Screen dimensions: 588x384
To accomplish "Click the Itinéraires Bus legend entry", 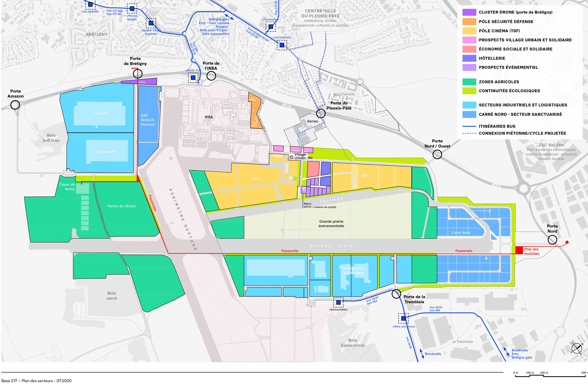I will click(497, 126).
